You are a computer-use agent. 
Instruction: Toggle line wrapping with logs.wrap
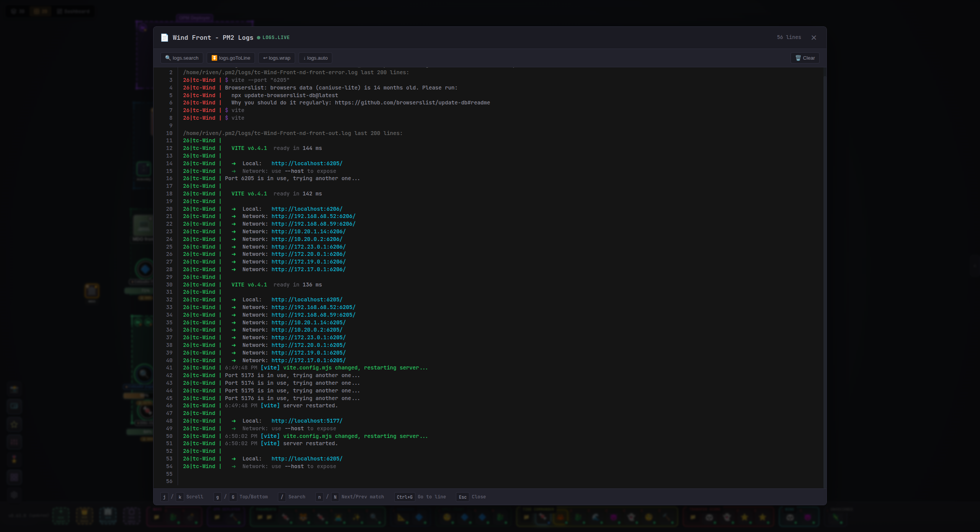[276, 58]
